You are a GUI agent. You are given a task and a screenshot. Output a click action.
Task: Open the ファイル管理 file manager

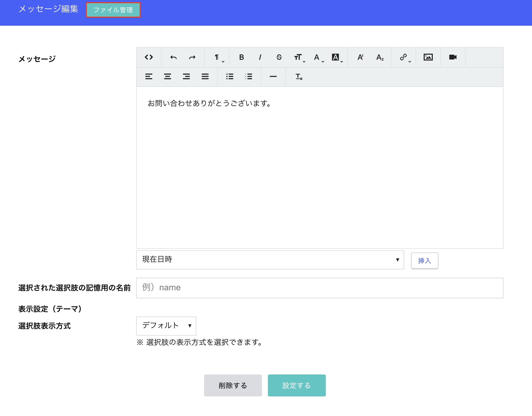tap(113, 10)
